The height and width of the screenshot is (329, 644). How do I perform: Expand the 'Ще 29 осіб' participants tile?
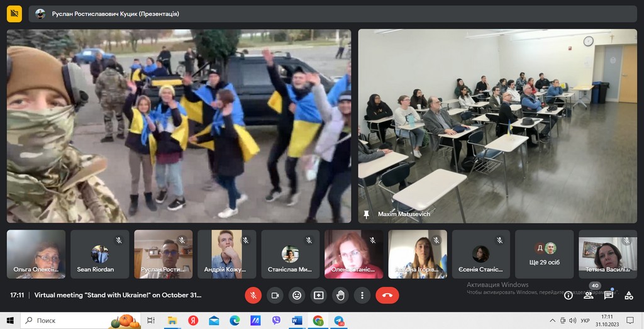[x=545, y=254]
